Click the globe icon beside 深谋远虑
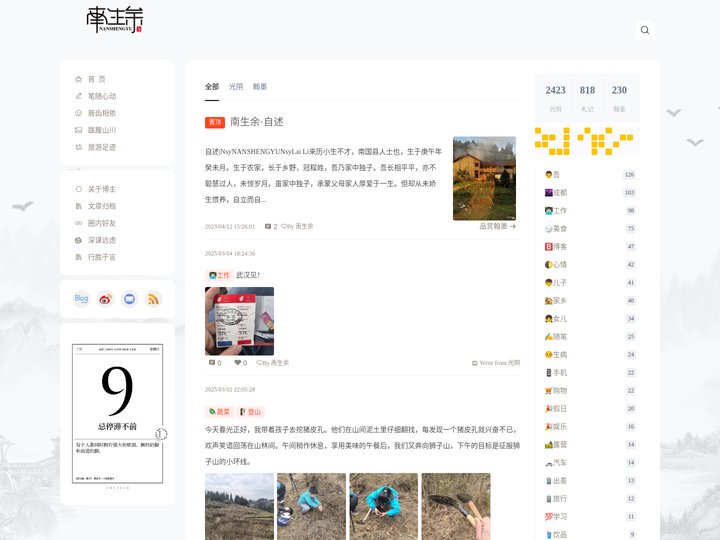This screenshot has width=720, height=540. coord(79,240)
